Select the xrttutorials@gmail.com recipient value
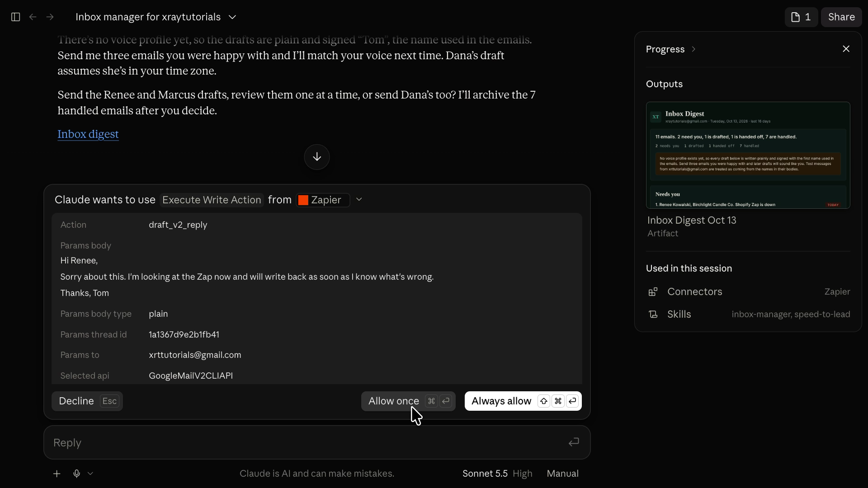 click(195, 355)
